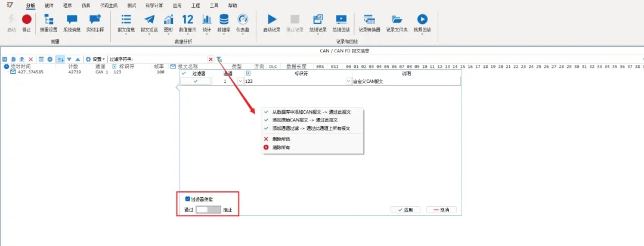Image resolution: width=644 pixels, height=246 pixels.
Task: Open the 设置 settings dropdown
Action: point(95,60)
